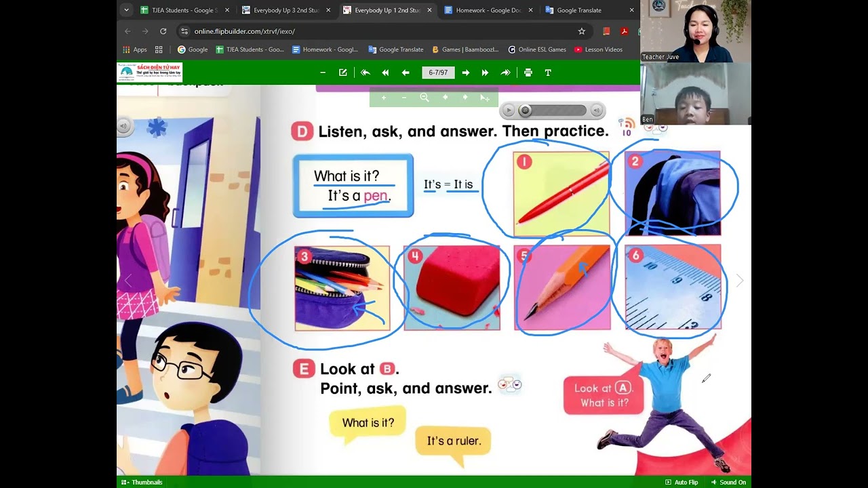The height and width of the screenshot is (488, 868).
Task: Open the Online ESL Games bookmark
Action: 537,49
